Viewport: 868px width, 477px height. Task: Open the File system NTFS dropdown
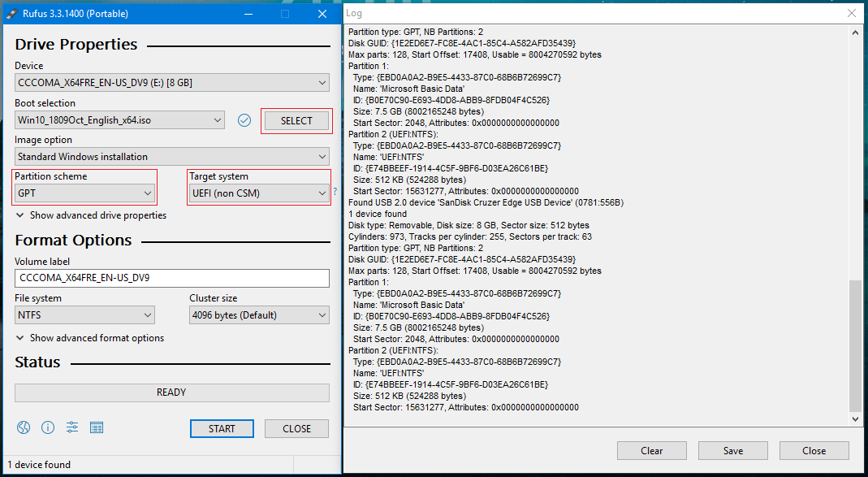pyautogui.click(x=84, y=315)
